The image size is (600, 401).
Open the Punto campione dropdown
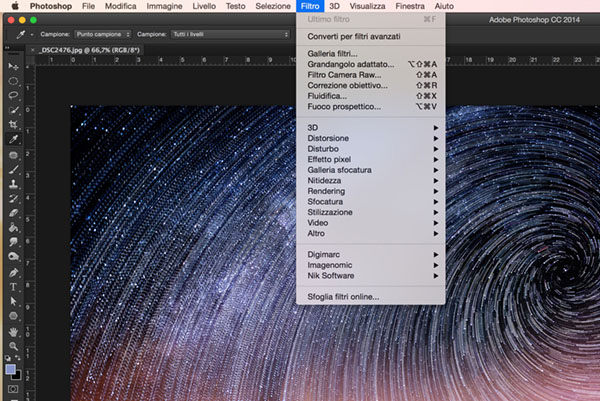click(103, 34)
